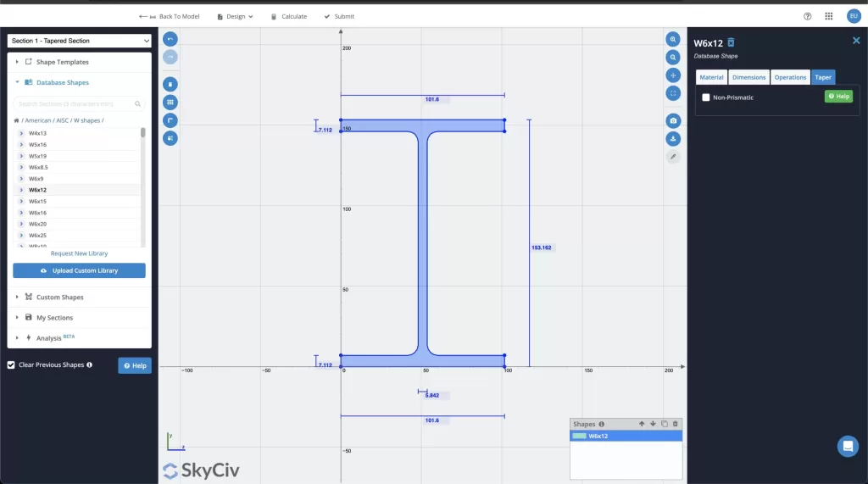Image resolution: width=868 pixels, height=484 pixels.
Task: Move shape up in Shapes list
Action: coord(642,424)
